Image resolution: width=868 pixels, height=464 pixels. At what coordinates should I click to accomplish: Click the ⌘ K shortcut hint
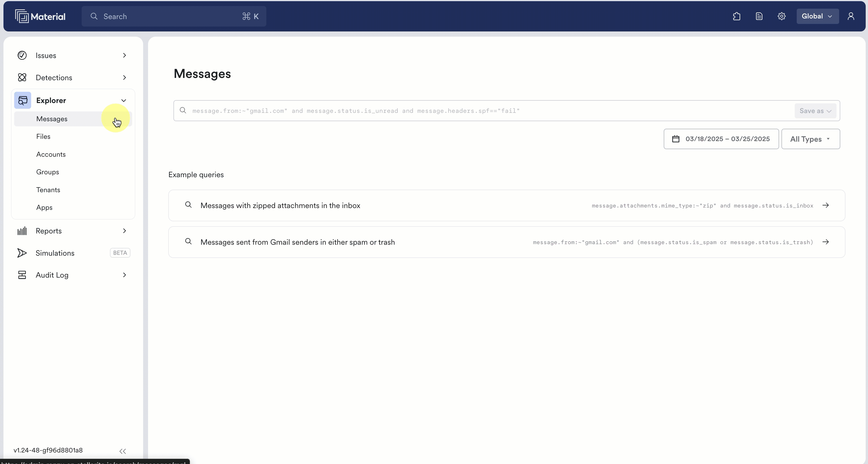[x=250, y=16]
